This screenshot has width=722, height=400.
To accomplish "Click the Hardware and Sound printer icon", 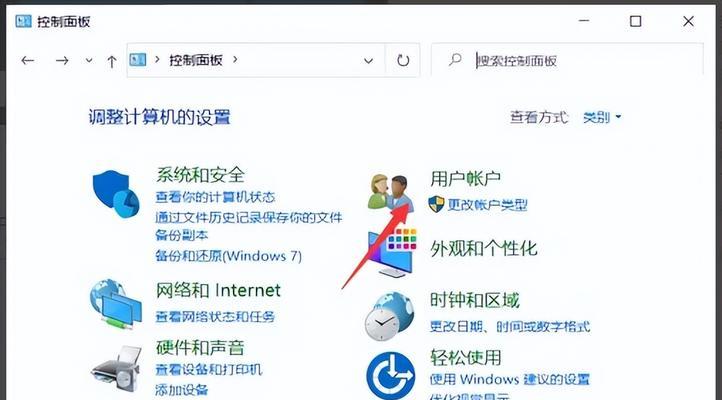I will [116, 368].
